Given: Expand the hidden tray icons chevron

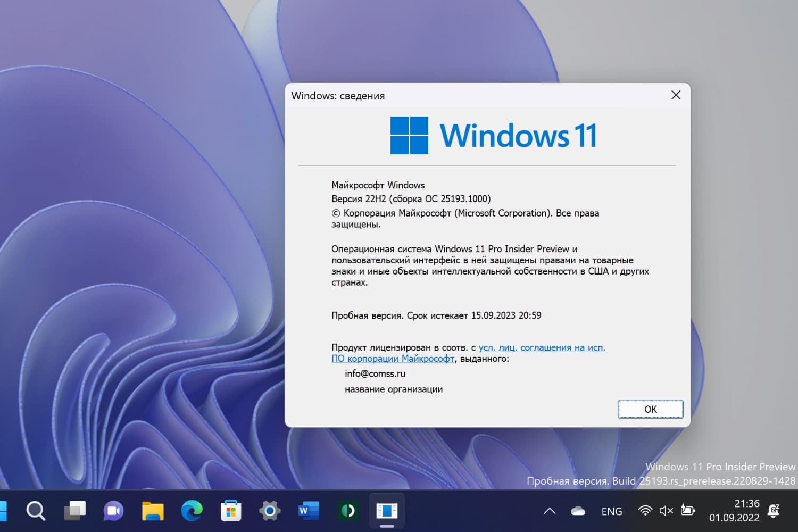Looking at the screenshot, I should pyautogui.click(x=550, y=511).
